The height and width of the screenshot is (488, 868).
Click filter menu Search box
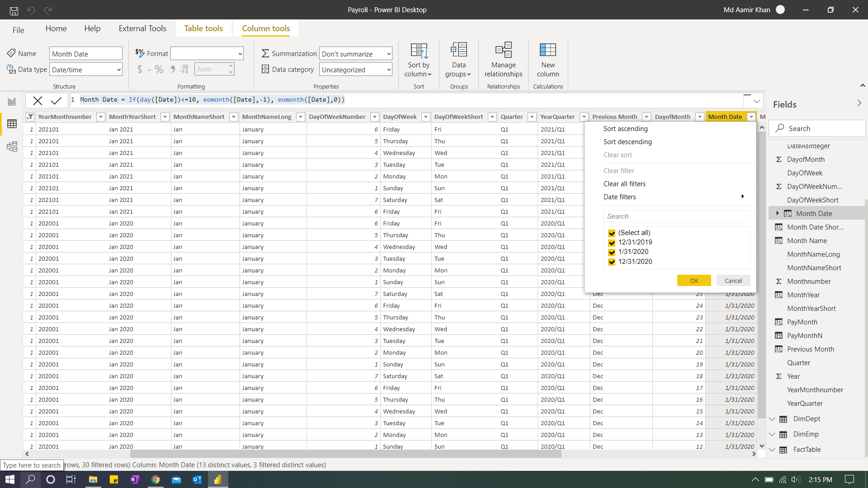[x=677, y=216]
